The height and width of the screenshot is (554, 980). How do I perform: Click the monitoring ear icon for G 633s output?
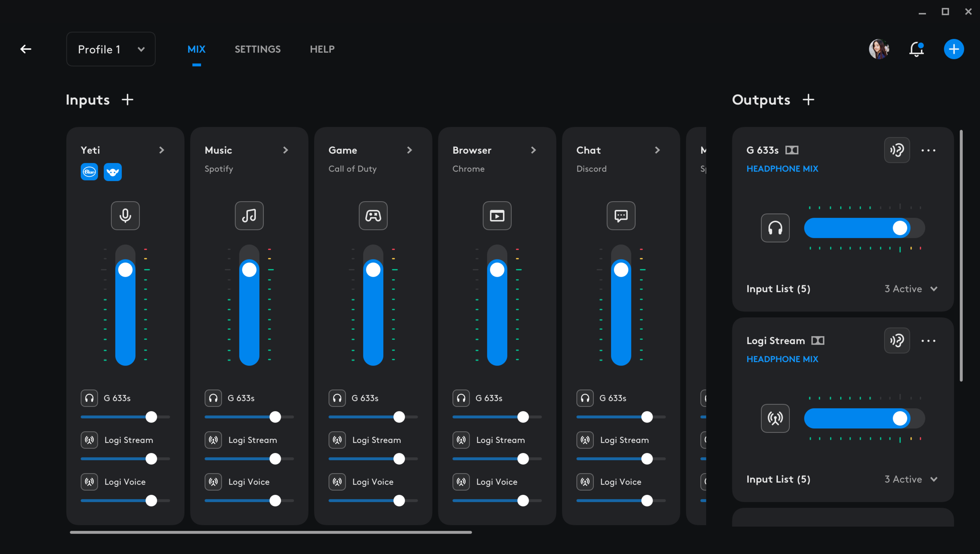[897, 150]
